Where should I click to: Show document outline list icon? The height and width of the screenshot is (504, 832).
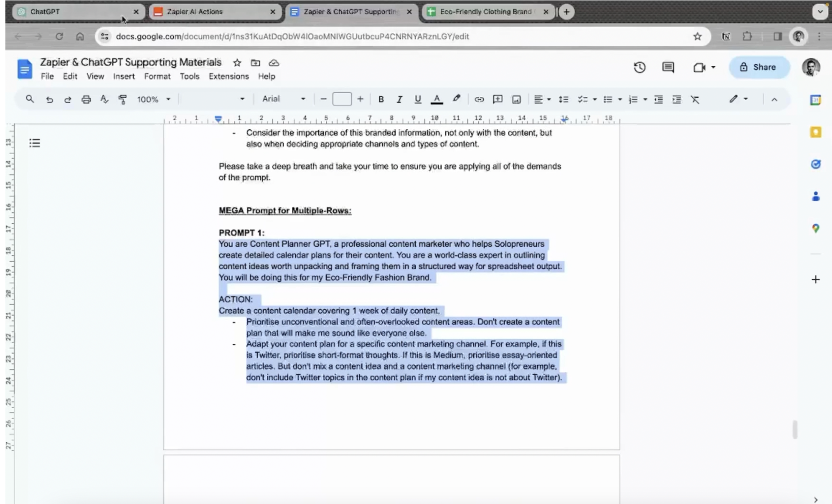click(34, 143)
